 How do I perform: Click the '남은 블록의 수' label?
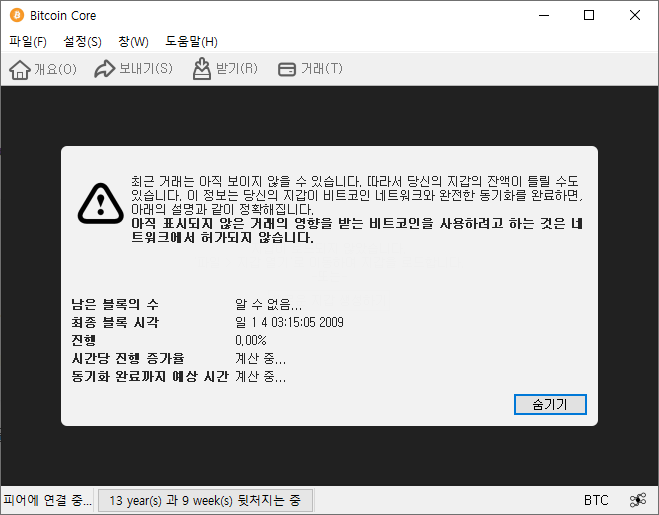pyautogui.click(x=115, y=304)
